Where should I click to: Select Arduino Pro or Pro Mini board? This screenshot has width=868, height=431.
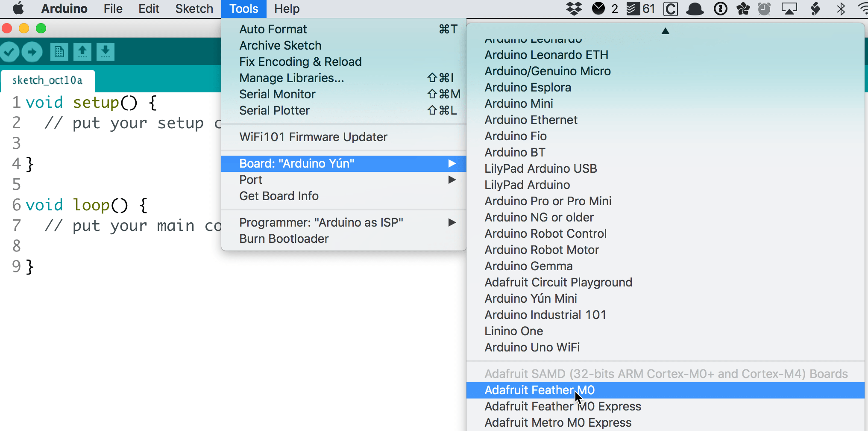(666, 201)
